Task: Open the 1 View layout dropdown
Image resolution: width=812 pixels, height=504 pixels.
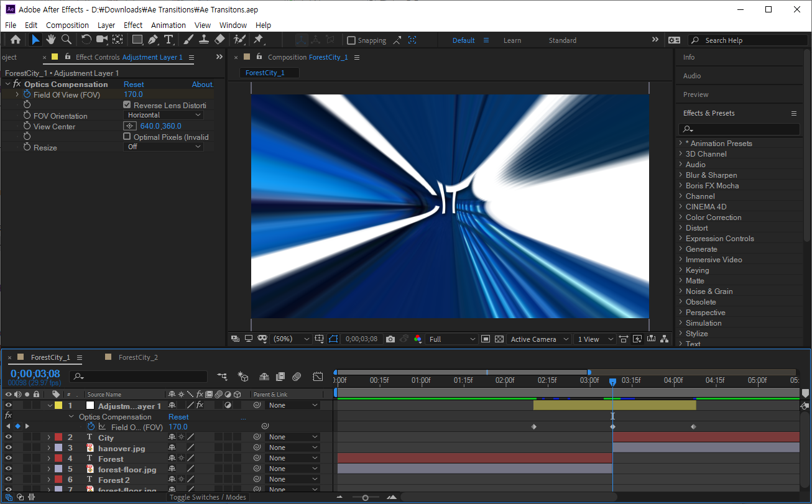Action: coord(595,339)
